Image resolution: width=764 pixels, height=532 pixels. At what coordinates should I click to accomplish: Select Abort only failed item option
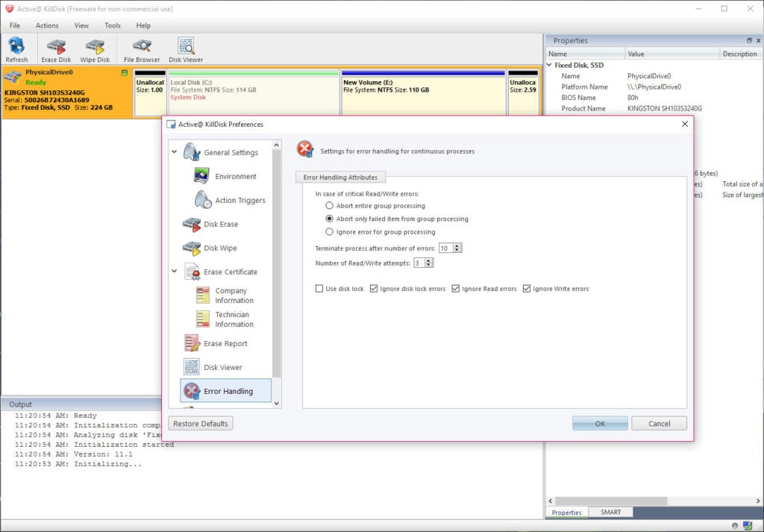[329, 219]
